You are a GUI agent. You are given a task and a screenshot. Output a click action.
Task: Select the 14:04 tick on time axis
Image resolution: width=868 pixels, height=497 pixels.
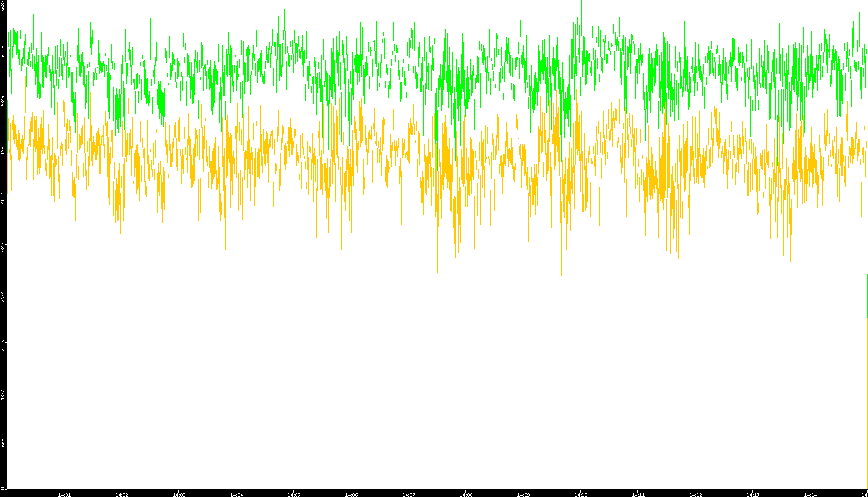click(236, 495)
